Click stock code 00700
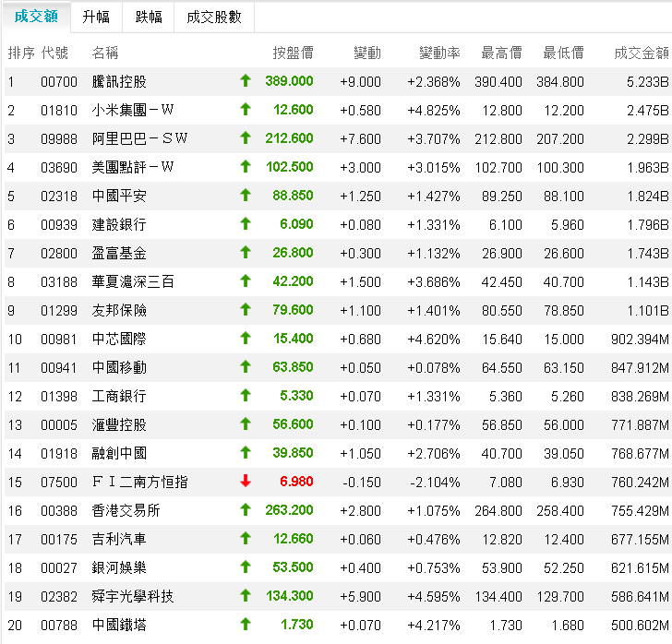 59,82
